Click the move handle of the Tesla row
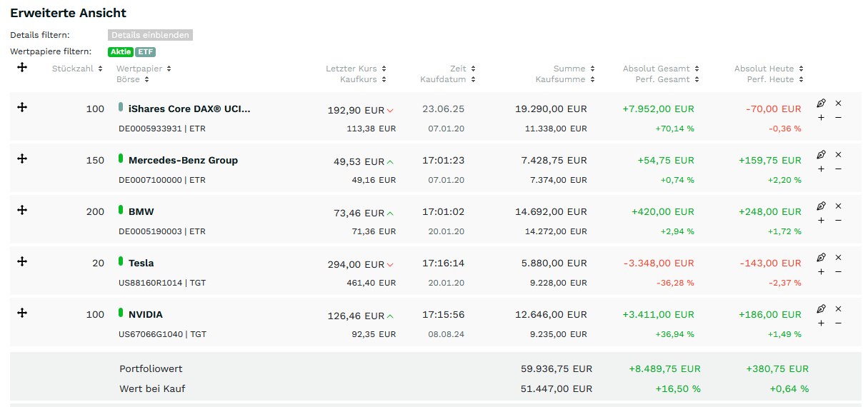The width and height of the screenshot is (868, 407). click(x=22, y=261)
